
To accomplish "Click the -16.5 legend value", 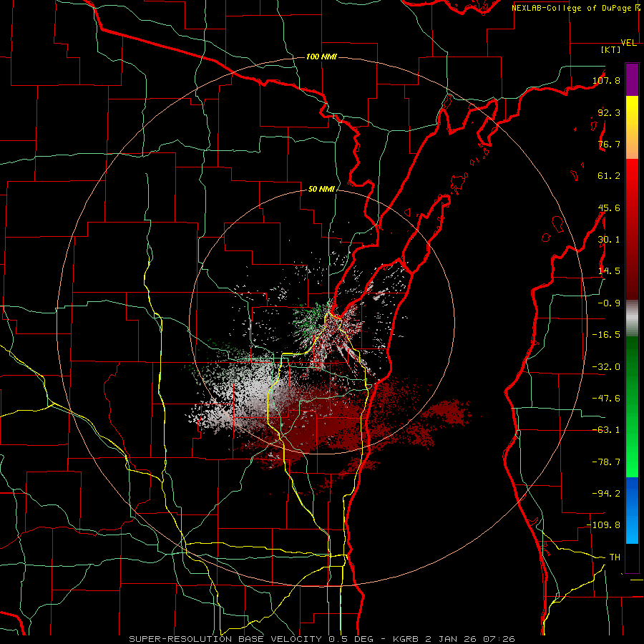I will click(606, 335).
